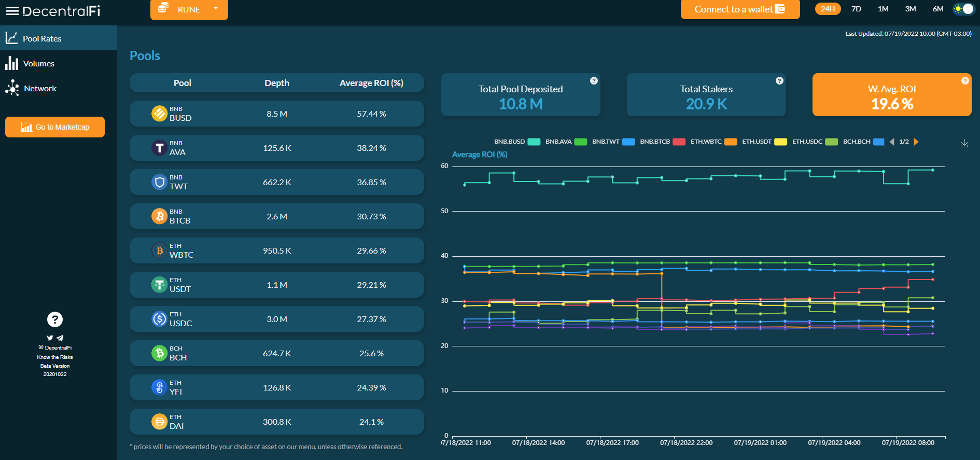
Task: Select the 1M time range
Action: click(883, 9)
